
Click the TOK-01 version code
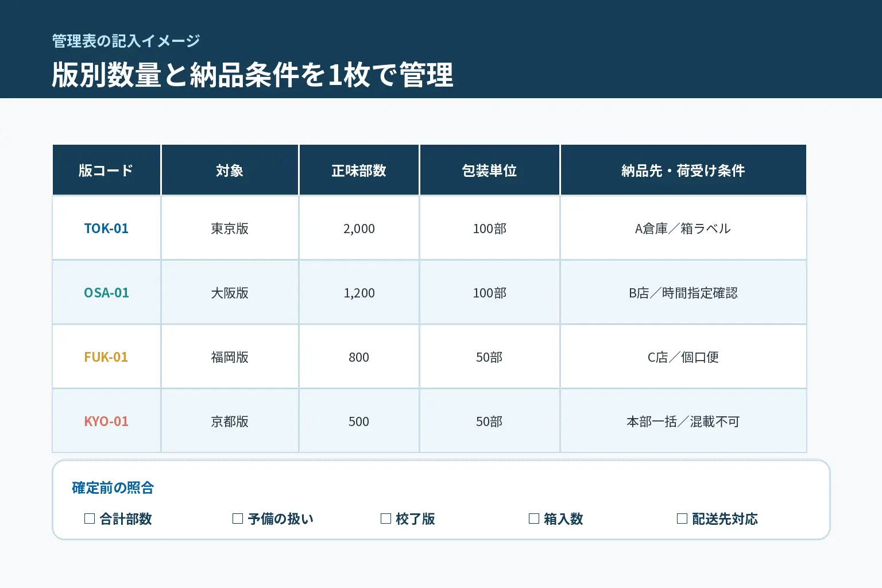106,229
